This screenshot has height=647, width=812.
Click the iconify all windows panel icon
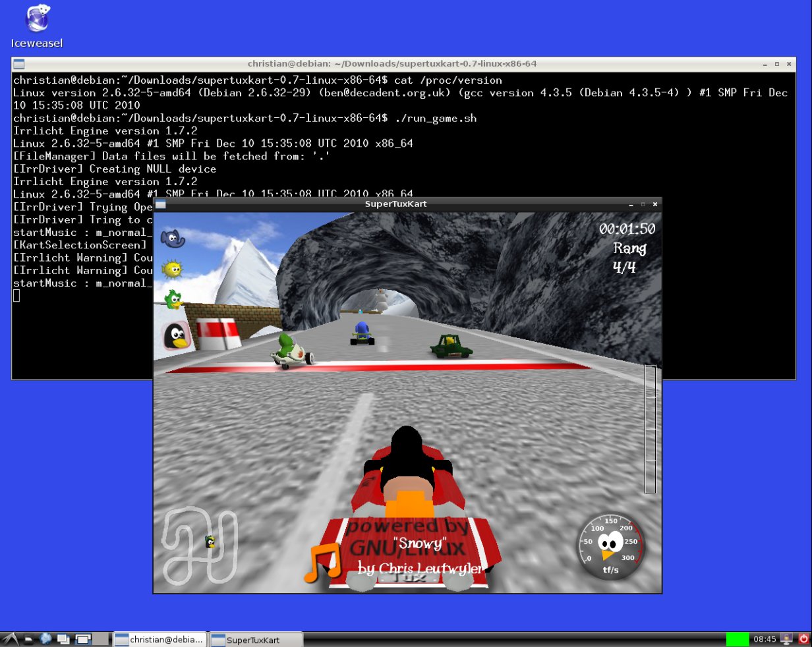tap(63, 638)
